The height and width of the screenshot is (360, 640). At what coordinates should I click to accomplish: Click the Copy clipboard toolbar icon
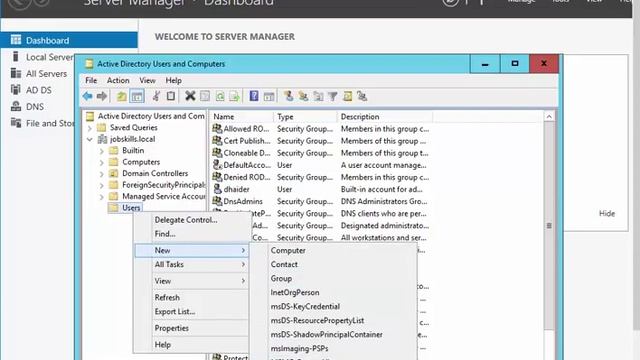click(x=171, y=96)
